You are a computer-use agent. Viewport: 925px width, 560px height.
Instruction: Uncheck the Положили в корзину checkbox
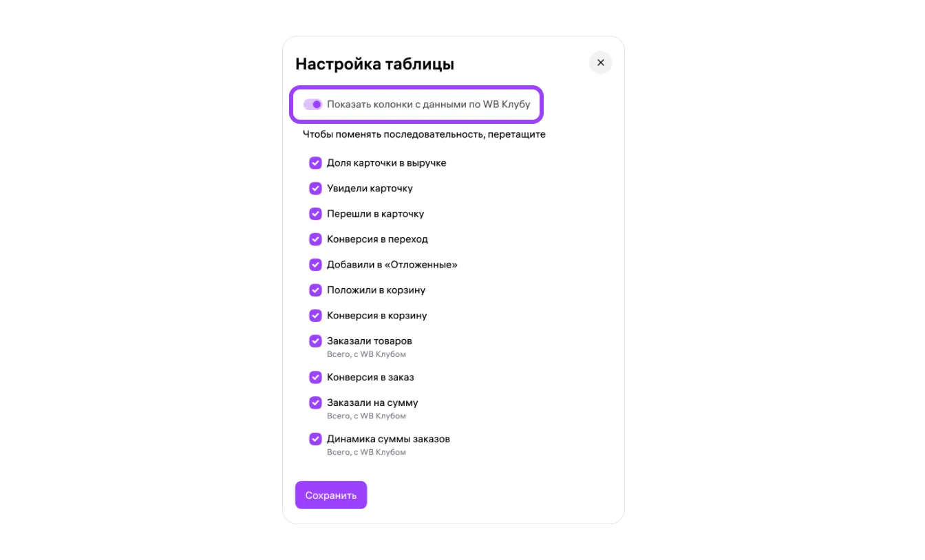tap(315, 290)
